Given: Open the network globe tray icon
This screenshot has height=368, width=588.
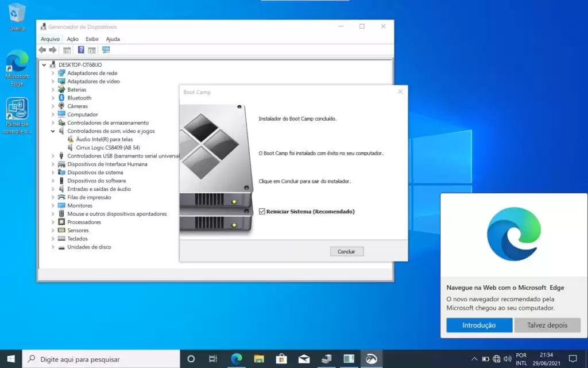Looking at the screenshot, I should tap(497, 359).
